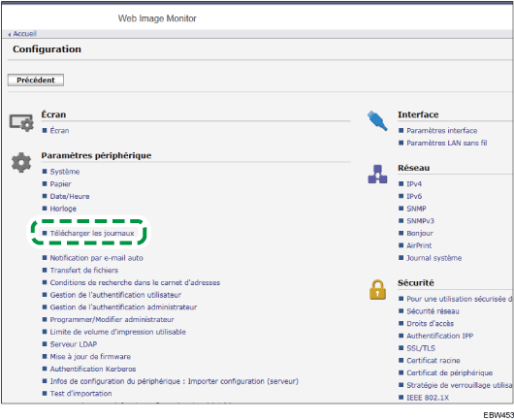Open Programmer/Modifier administrateur
Screen dimensions: 514x420
[x=112, y=319]
